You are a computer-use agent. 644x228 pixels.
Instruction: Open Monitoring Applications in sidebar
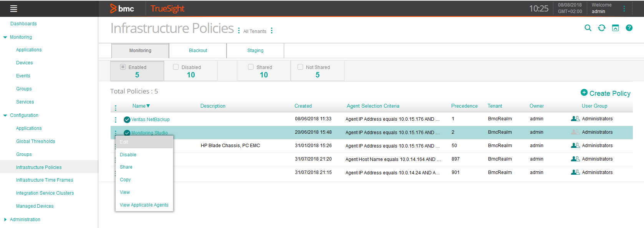pyautogui.click(x=29, y=50)
